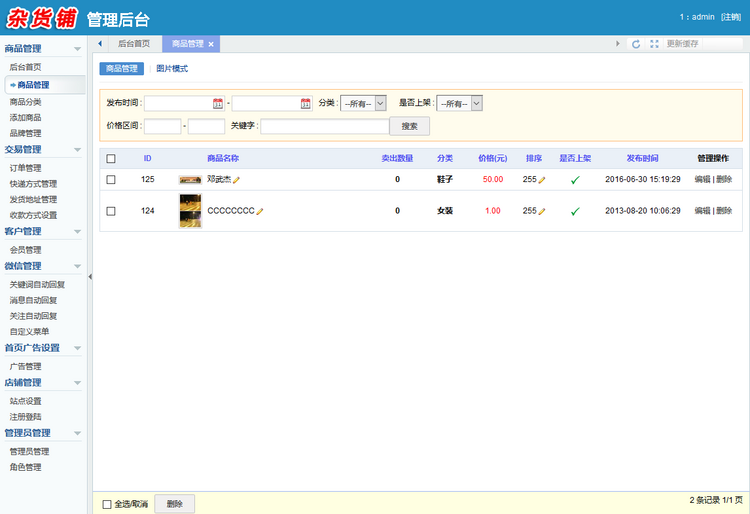This screenshot has height=514, width=750.
Task: Click the bottom 删除 button
Action: click(x=175, y=504)
